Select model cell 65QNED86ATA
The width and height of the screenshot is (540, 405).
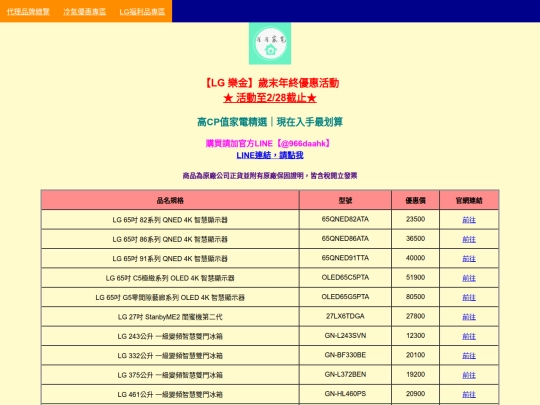click(345, 238)
